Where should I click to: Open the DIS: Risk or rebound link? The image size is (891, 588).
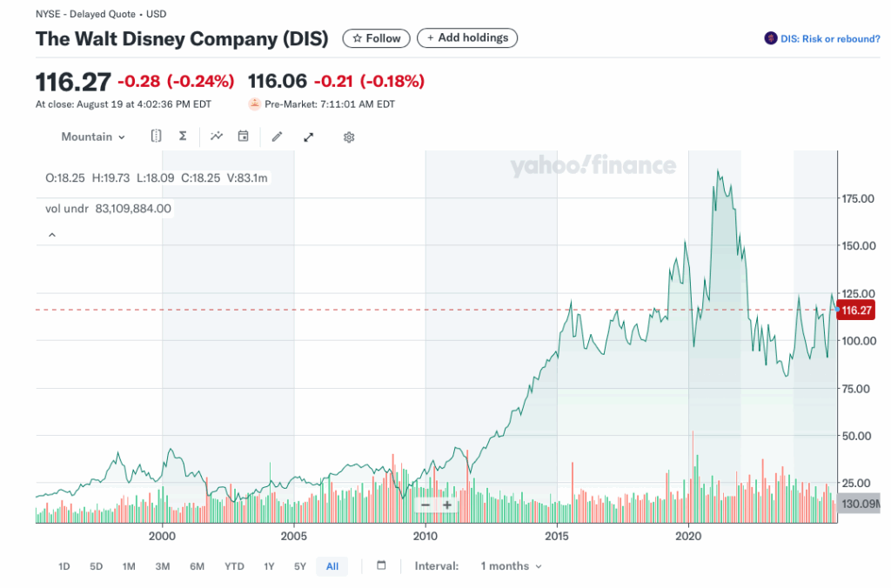(822, 38)
